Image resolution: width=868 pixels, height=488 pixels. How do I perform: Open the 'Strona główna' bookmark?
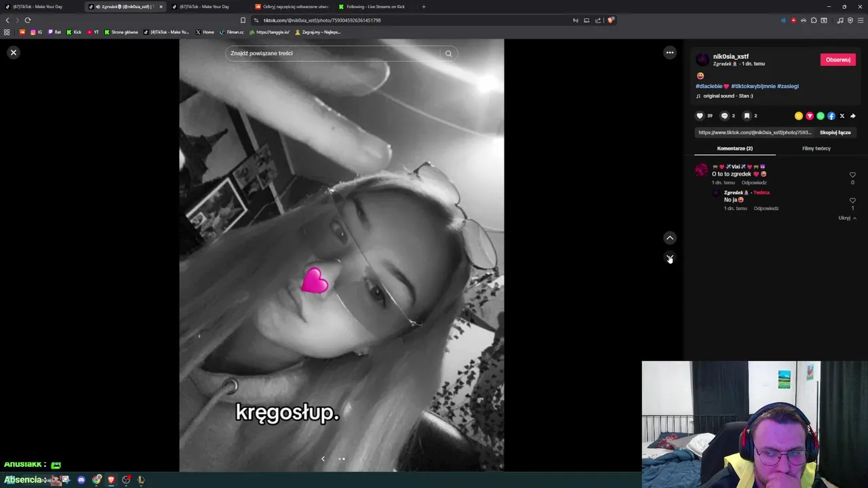click(x=121, y=32)
